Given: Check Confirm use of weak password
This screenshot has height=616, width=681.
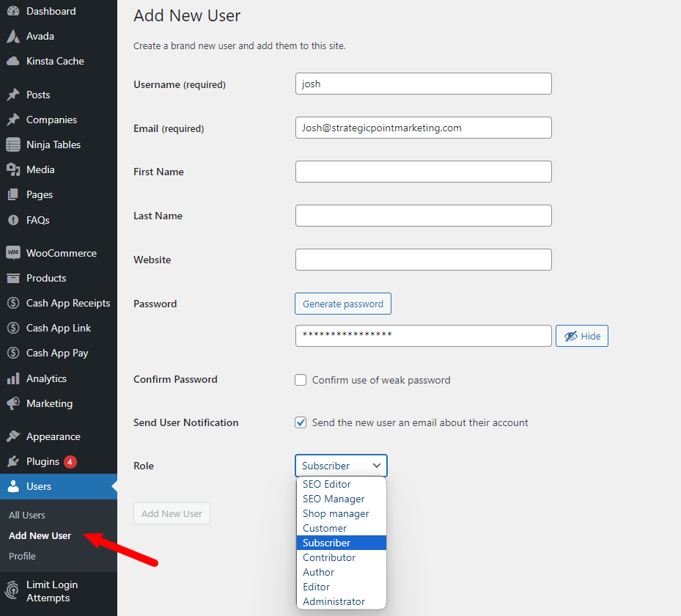Looking at the screenshot, I should [301, 380].
